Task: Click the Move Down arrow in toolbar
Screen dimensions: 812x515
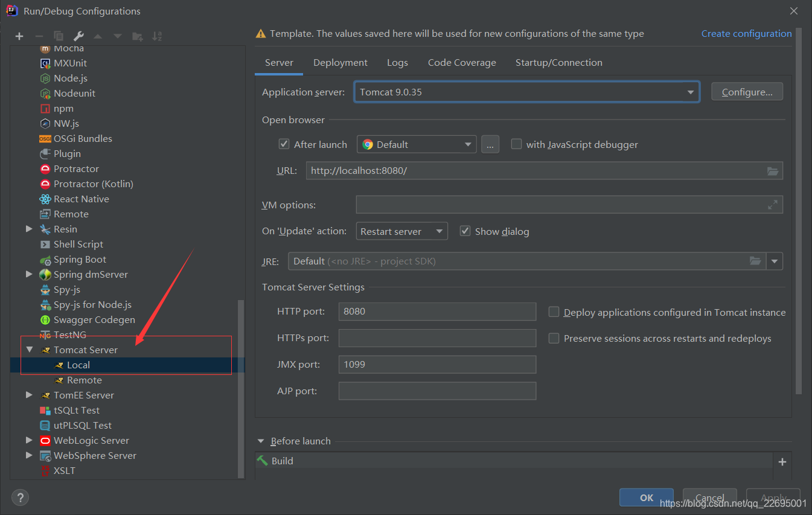Action: (x=118, y=36)
